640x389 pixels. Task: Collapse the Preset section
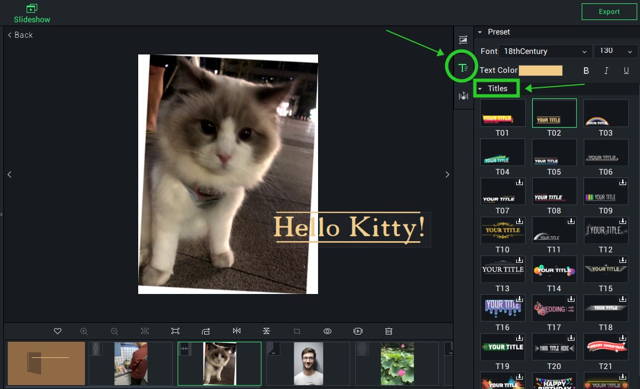pyautogui.click(x=480, y=32)
